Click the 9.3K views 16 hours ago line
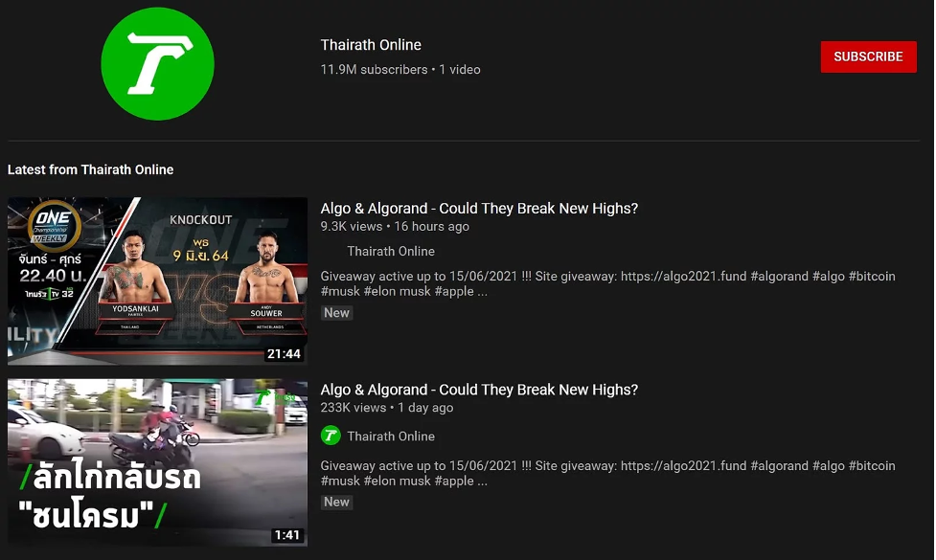The image size is (936, 560). click(x=395, y=227)
